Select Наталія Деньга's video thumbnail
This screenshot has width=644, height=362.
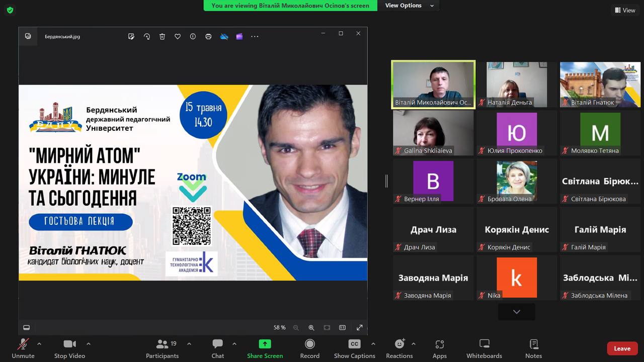pos(517,84)
